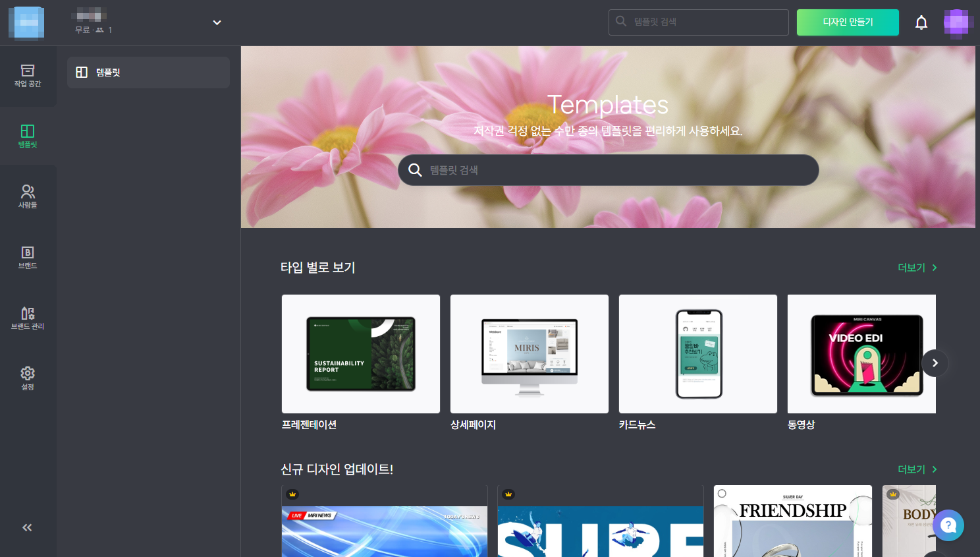
Task: Open the 상세페이지 template type card
Action: point(530,354)
